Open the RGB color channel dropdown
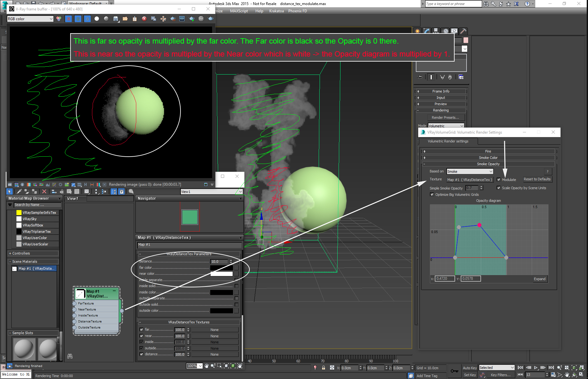 tap(30, 19)
